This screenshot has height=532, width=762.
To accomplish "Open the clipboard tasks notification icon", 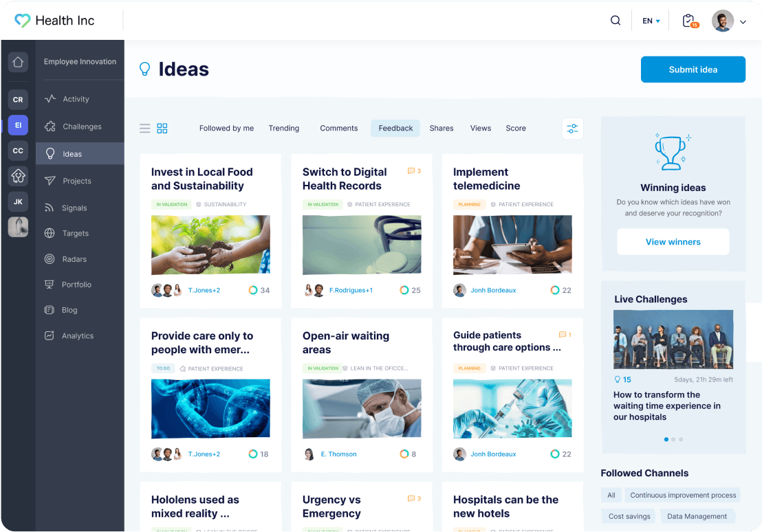I will click(x=690, y=21).
